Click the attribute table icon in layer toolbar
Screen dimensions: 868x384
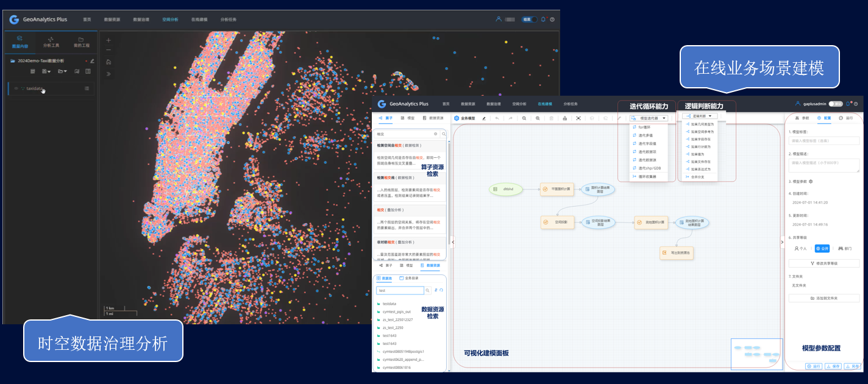(x=88, y=71)
